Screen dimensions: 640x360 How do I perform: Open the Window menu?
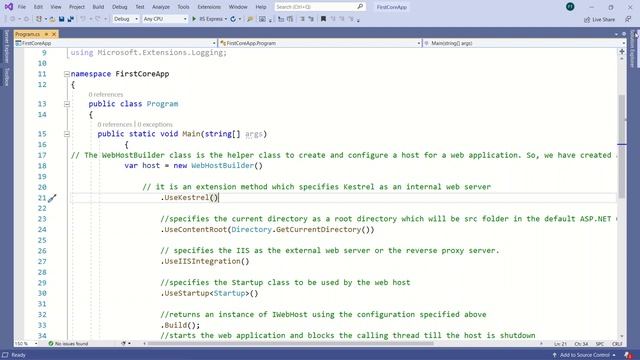pyautogui.click(x=238, y=7)
